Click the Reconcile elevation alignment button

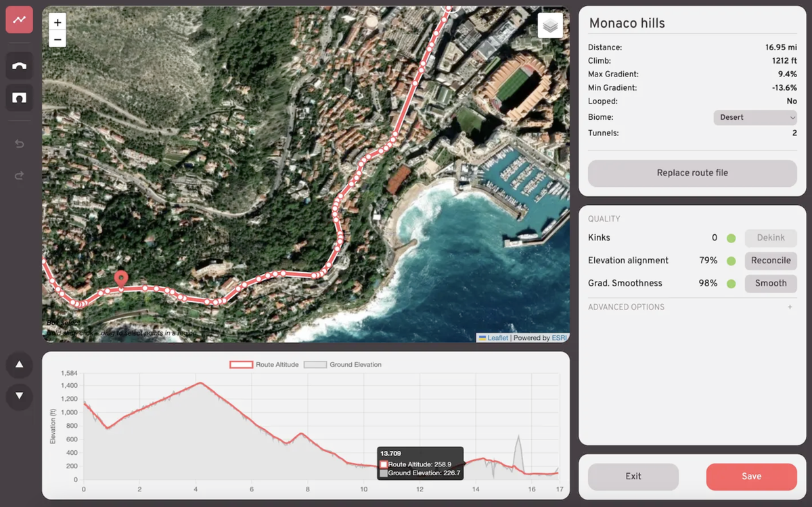point(771,261)
